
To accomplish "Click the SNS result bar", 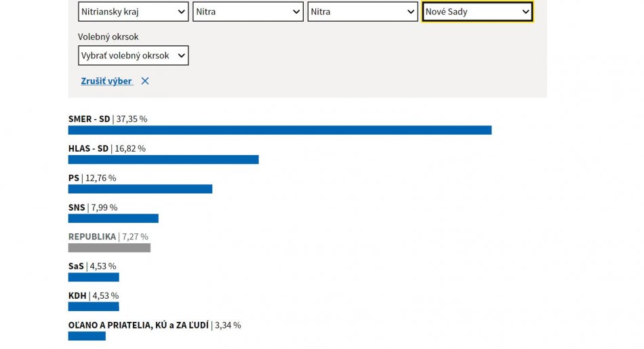I will 113,218.
